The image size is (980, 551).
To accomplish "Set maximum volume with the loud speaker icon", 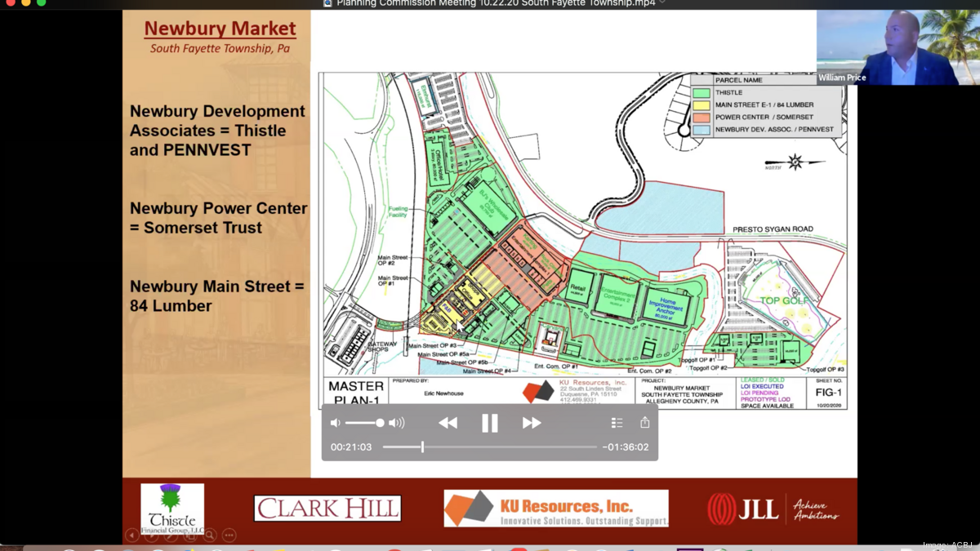I will click(397, 423).
